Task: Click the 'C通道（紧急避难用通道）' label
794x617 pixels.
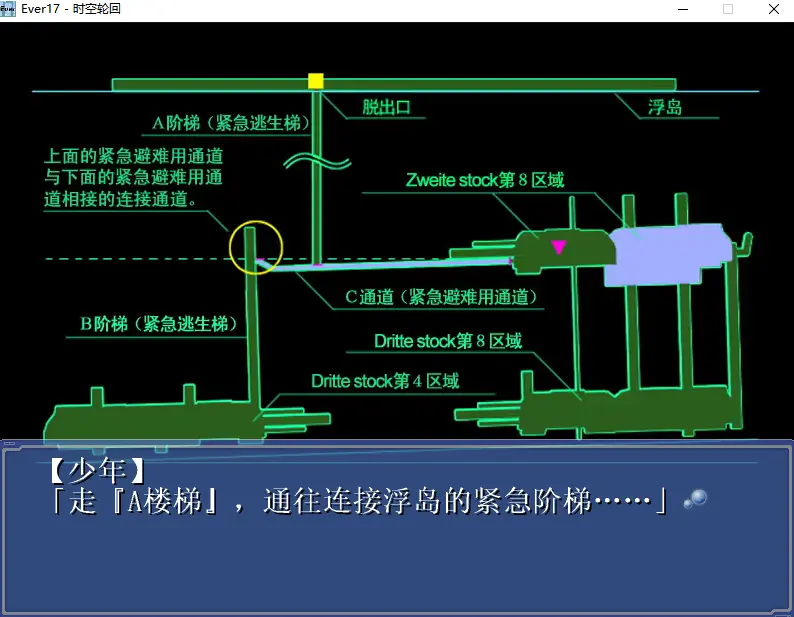Action: click(441, 297)
